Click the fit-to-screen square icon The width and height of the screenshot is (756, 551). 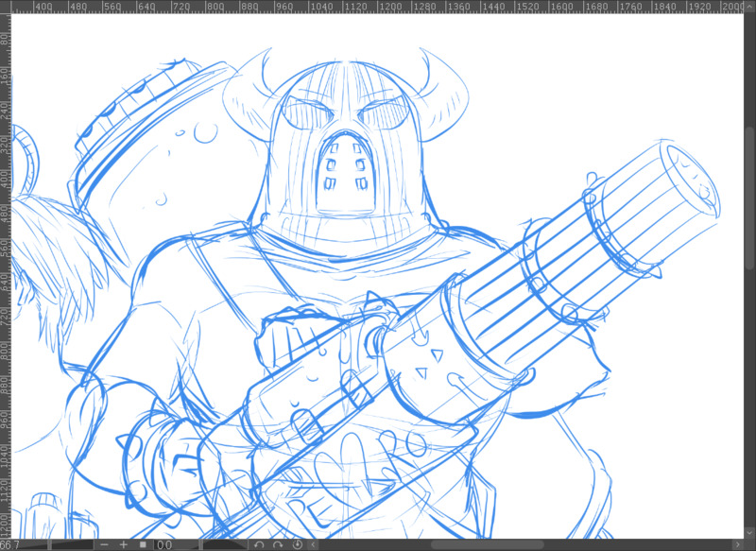pos(143,544)
